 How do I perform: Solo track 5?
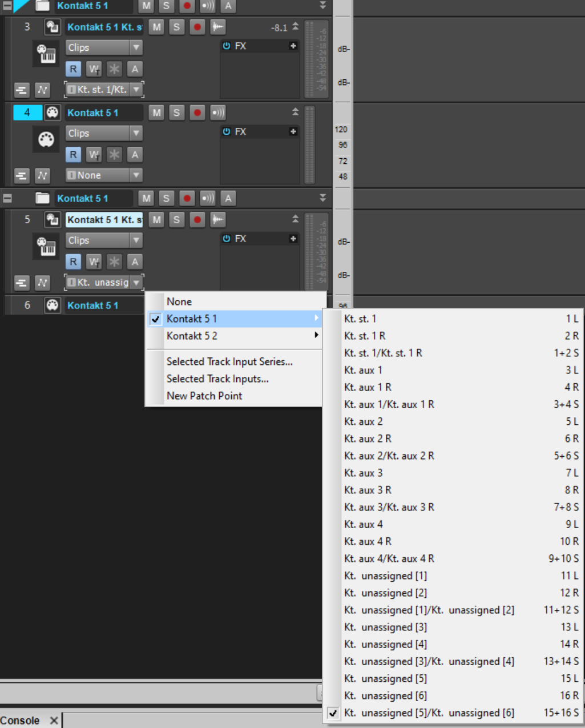click(176, 220)
